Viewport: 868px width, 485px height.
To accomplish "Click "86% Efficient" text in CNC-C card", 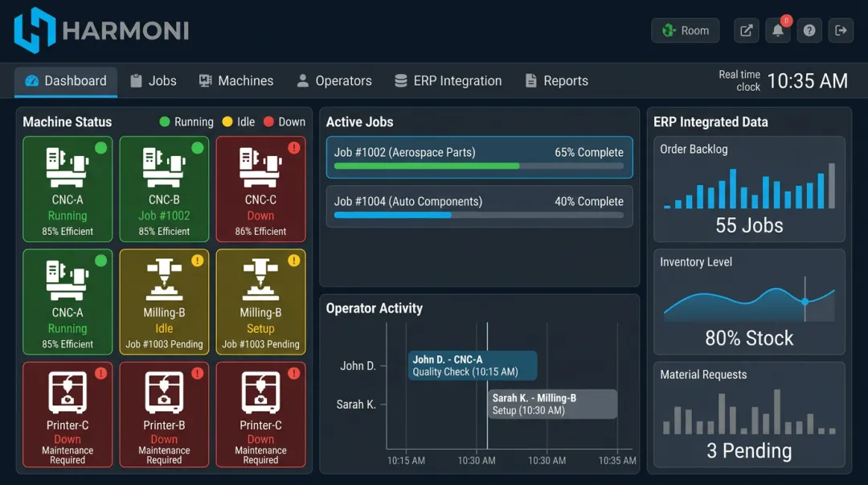I will point(260,232).
